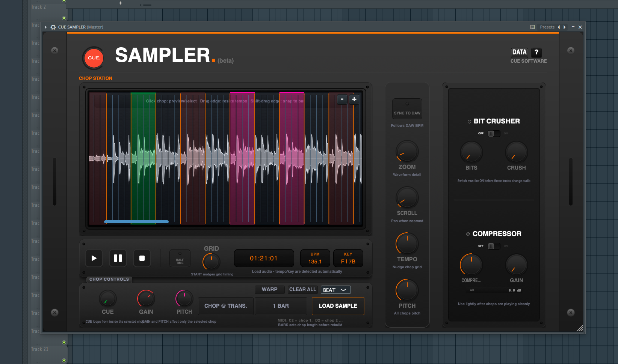The image size is (618, 364).
Task: Click the ZOOM waveform detail knob
Action: [x=407, y=152]
